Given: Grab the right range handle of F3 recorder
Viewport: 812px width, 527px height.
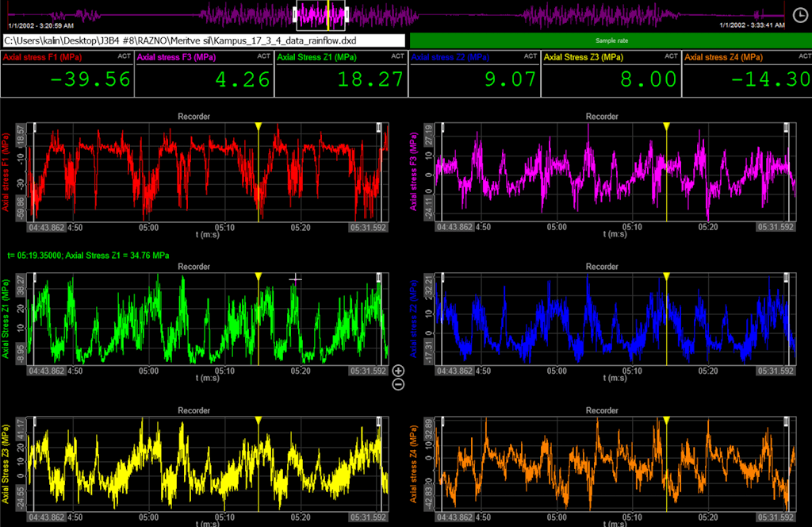Looking at the screenshot, I should point(787,128).
